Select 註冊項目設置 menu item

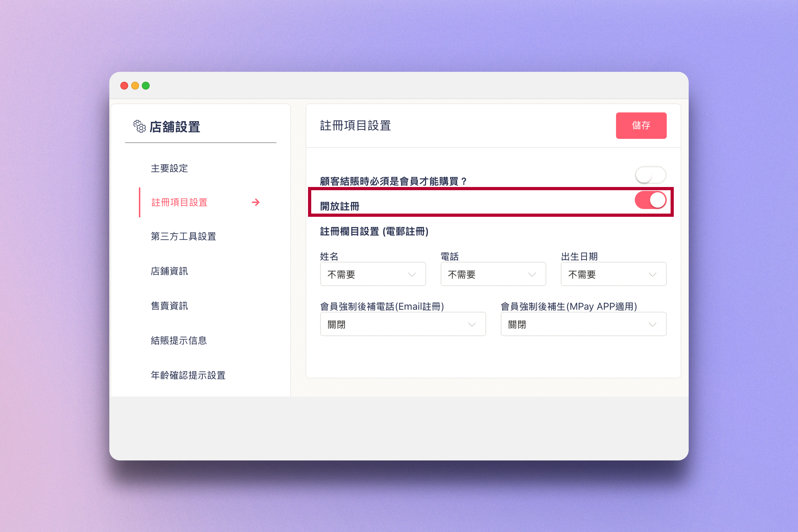[180, 202]
